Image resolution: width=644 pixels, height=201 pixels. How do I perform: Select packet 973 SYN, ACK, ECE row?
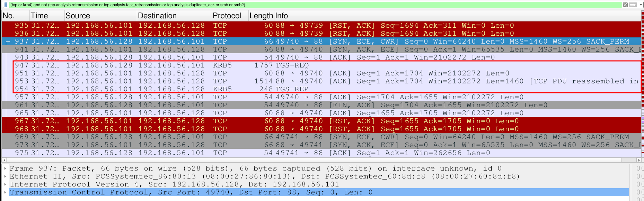(321, 145)
